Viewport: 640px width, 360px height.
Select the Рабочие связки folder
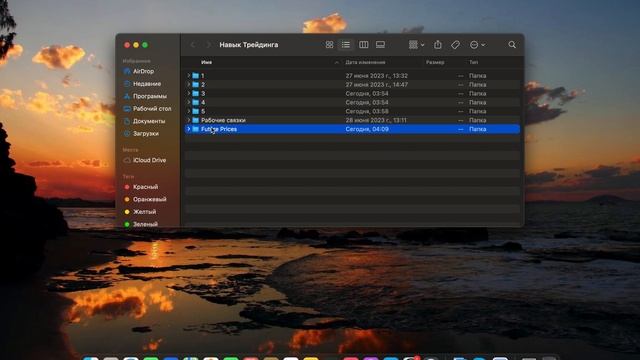pos(352,120)
